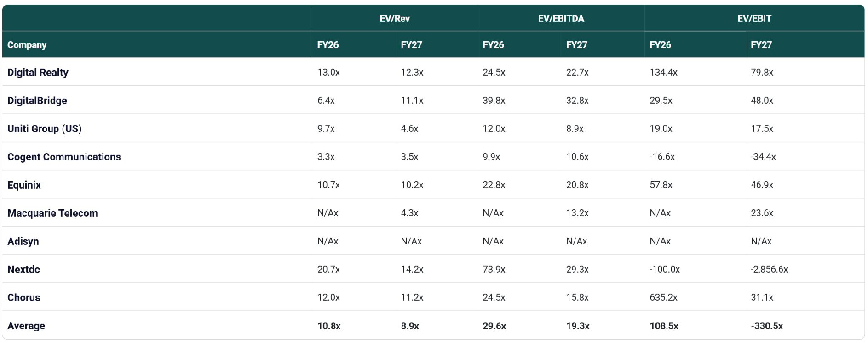The height and width of the screenshot is (343, 868).
Task: Click the FY26 header under EV/Rev
Action: coord(328,45)
